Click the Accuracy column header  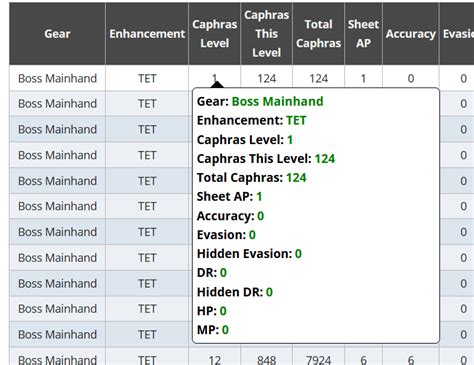click(411, 34)
